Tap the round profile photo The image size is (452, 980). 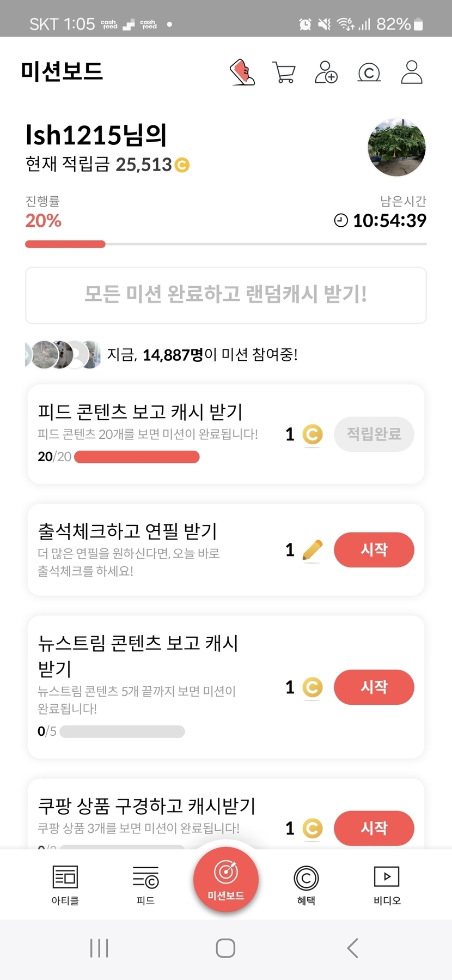click(x=396, y=147)
